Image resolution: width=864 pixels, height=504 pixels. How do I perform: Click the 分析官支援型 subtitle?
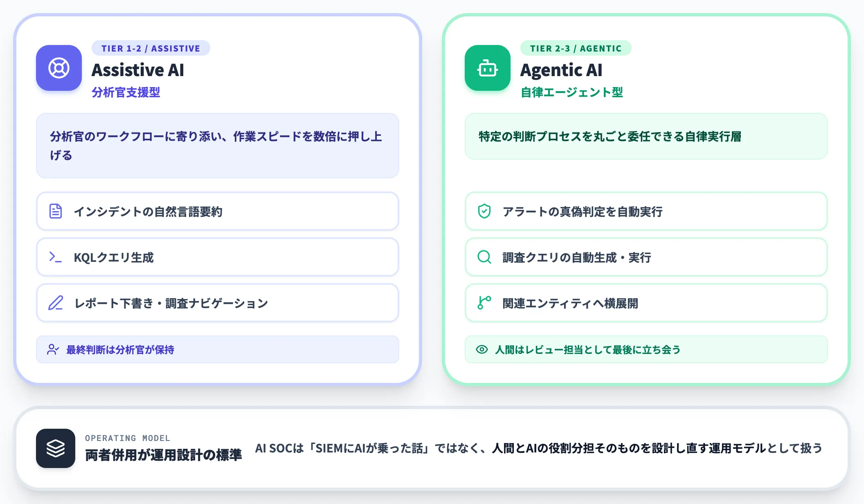click(126, 92)
